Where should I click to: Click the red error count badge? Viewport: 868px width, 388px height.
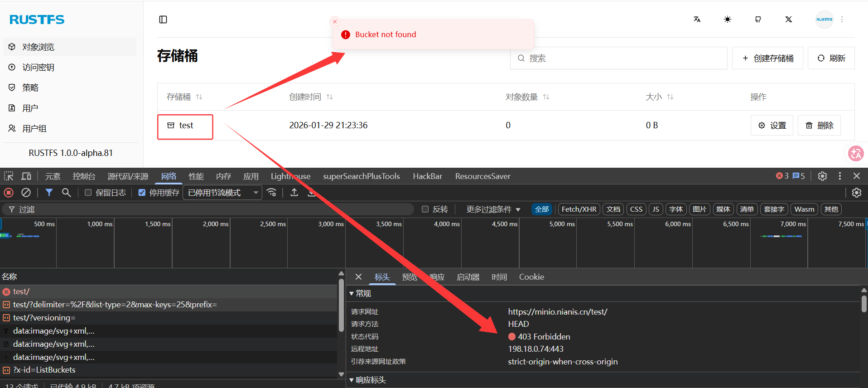[x=782, y=176]
